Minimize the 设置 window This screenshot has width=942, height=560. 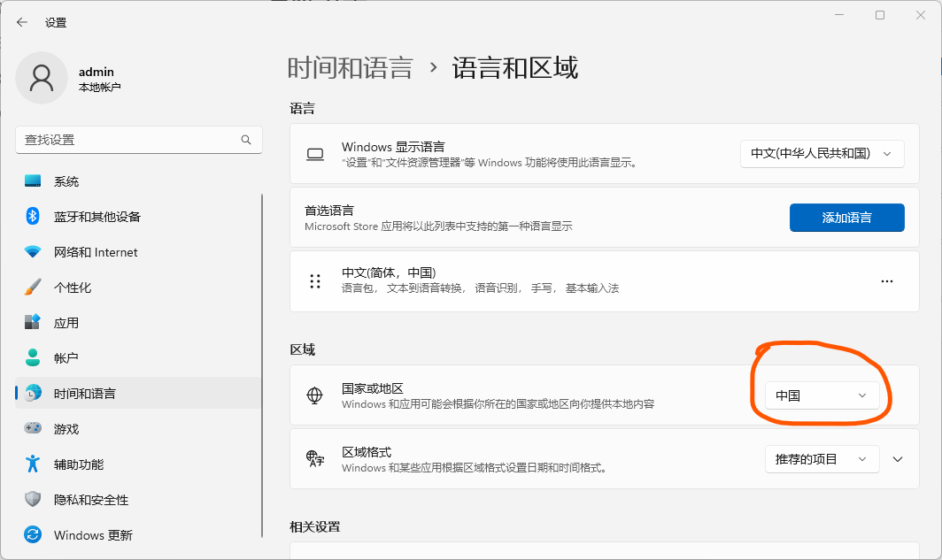point(839,15)
